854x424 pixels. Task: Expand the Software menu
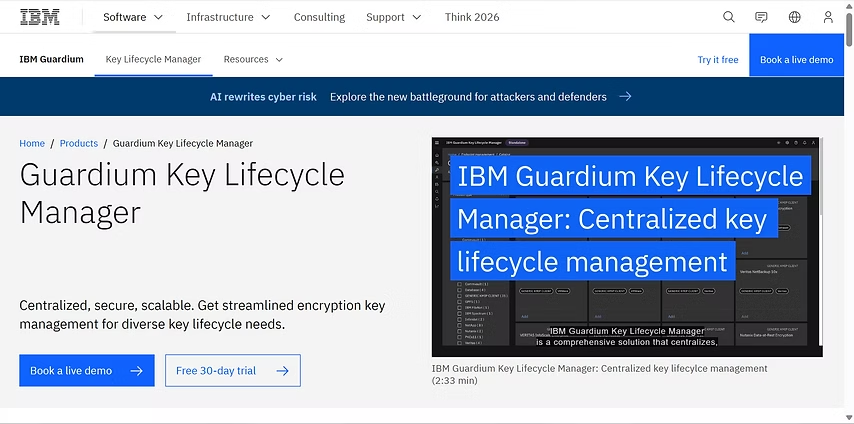tap(133, 17)
